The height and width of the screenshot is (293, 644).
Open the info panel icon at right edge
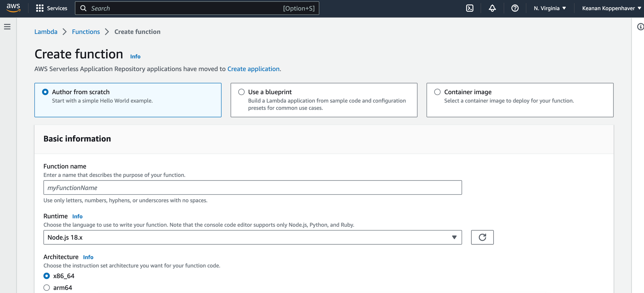click(x=640, y=27)
